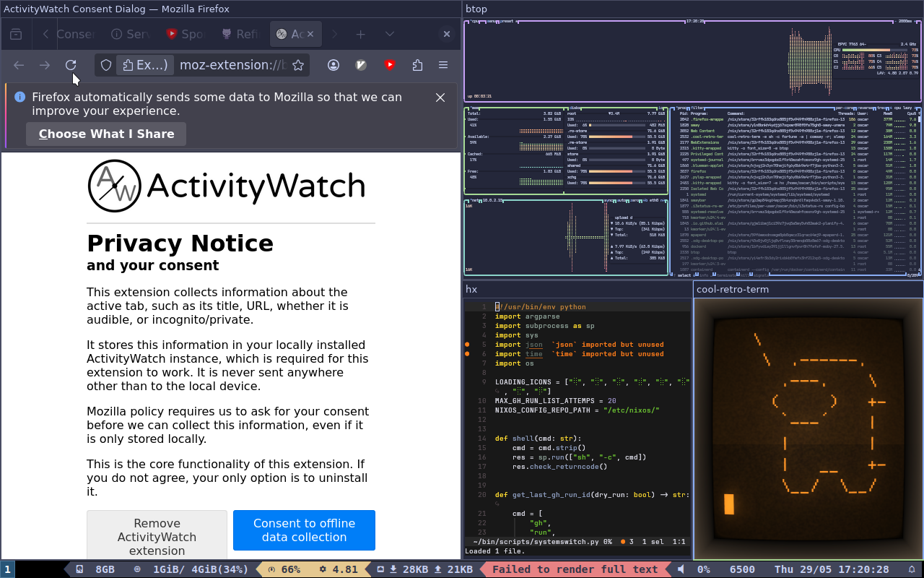The height and width of the screenshot is (578, 924).
Task: Change btop sorting via 'cpu lazy' selector
Action: click(x=902, y=108)
